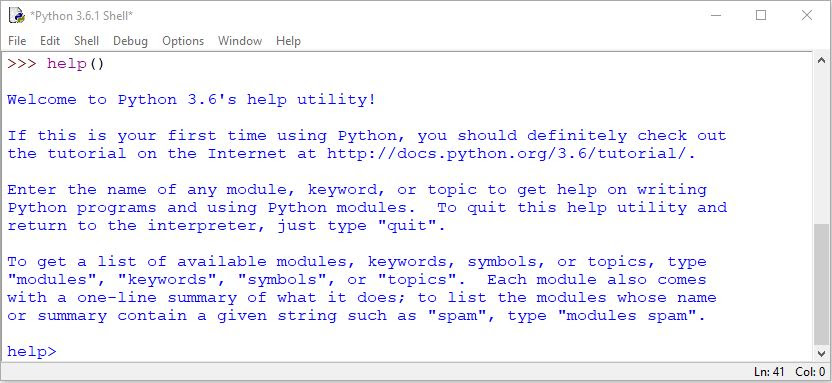The height and width of the screenshot is (383, 832).
Task: Open the Options menu
Action: click(183, 41)
